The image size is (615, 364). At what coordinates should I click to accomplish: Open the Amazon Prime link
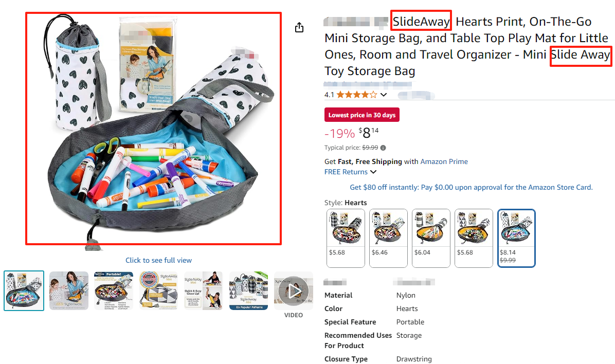pyautogui.click(x=444, y=161)
